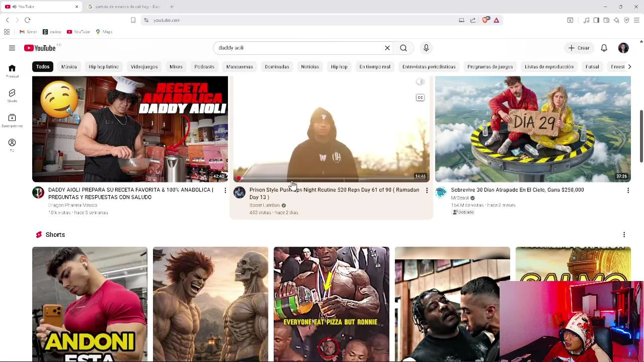Open the Receta Anabolica Daddy Aioli thumbnail
Screen dimensions: 644x362
point(130,129)
